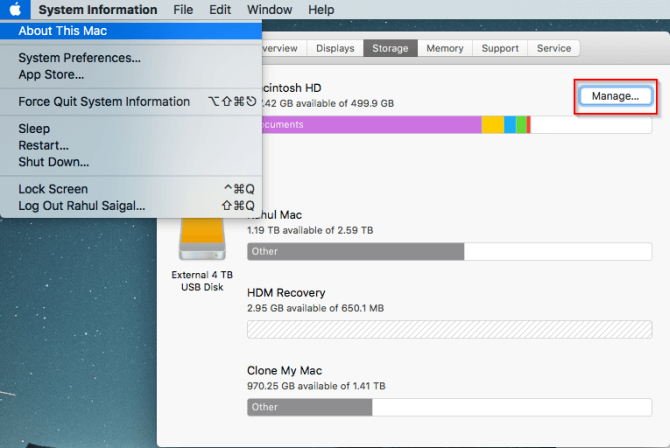Click Log Out Rahul Saigal...
Screen dimensions: 670x448
click(82, 206)
